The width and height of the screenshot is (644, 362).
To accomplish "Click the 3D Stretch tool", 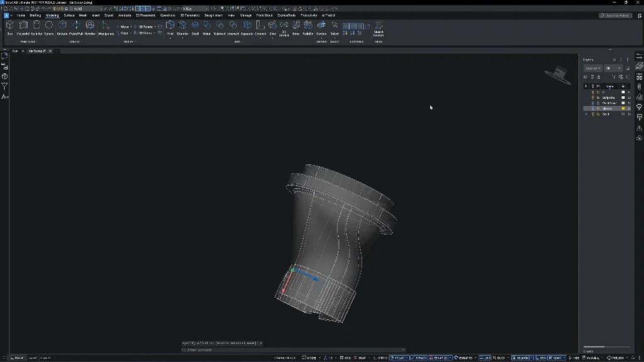I will tap(284, 29).
